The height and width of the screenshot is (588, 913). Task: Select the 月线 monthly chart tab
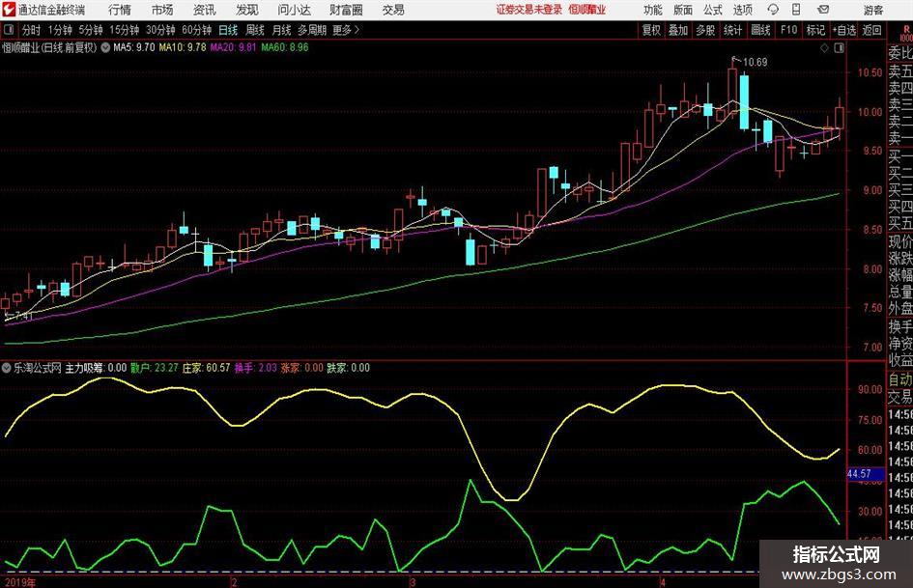click(x=282, y=30)
